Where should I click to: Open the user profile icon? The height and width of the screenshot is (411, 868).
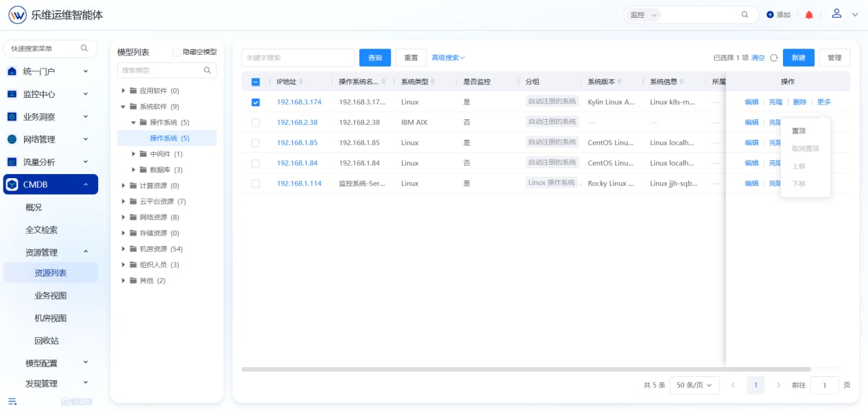[x=836, y=14]
